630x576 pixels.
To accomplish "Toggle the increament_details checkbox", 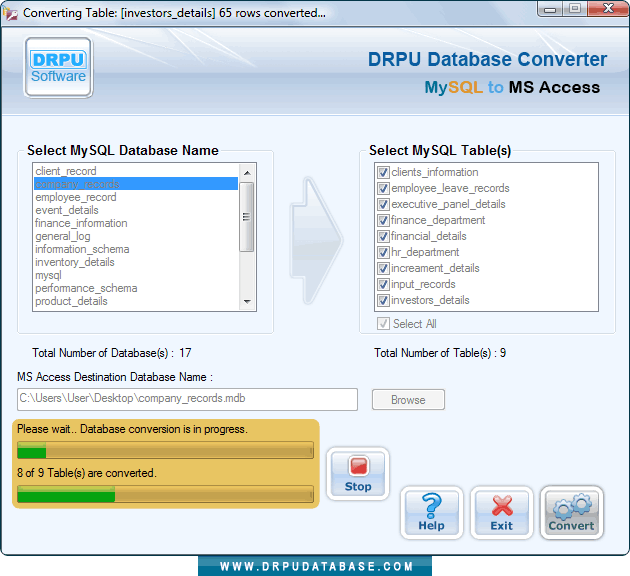I will coord(383,268).
